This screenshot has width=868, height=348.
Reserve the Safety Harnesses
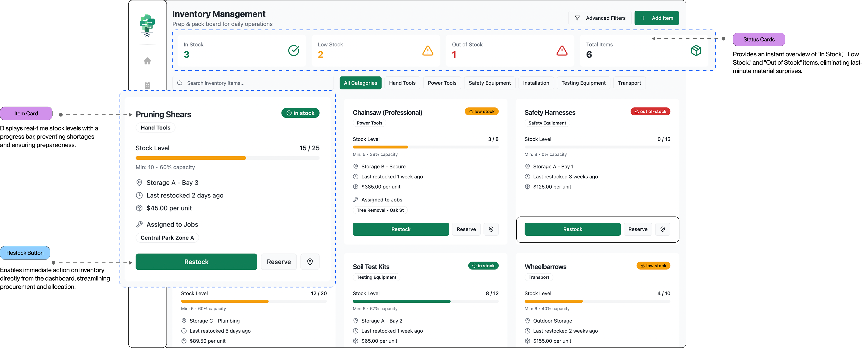[638, 229]
